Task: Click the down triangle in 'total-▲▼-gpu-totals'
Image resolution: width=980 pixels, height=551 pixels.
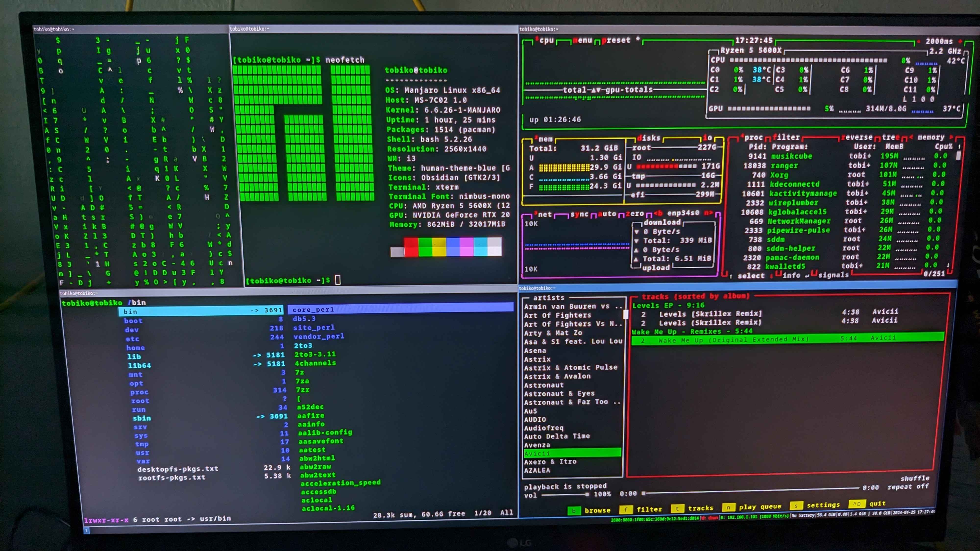Action: point(599,90)
